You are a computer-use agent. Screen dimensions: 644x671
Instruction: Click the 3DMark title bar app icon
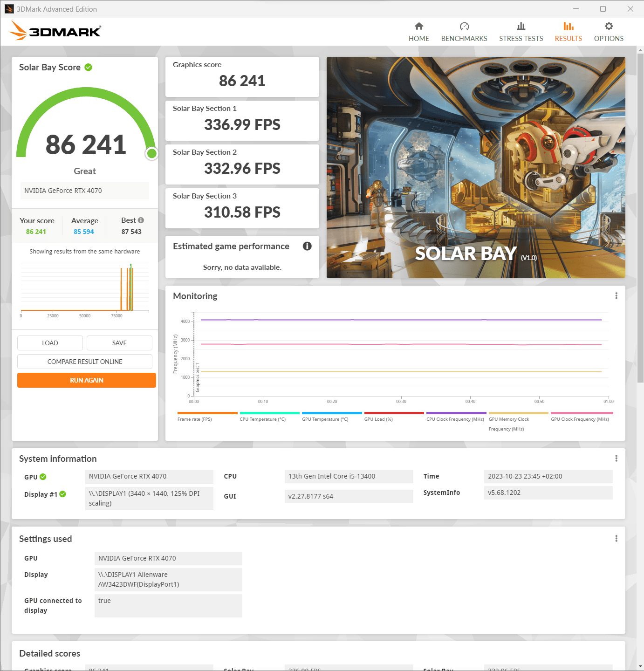(9, 9)
